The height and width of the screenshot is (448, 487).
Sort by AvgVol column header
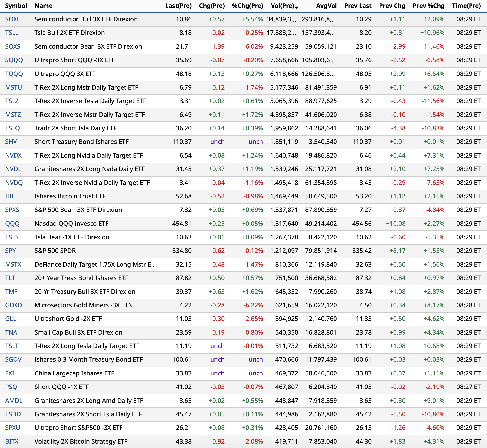[x=326, y=6]
